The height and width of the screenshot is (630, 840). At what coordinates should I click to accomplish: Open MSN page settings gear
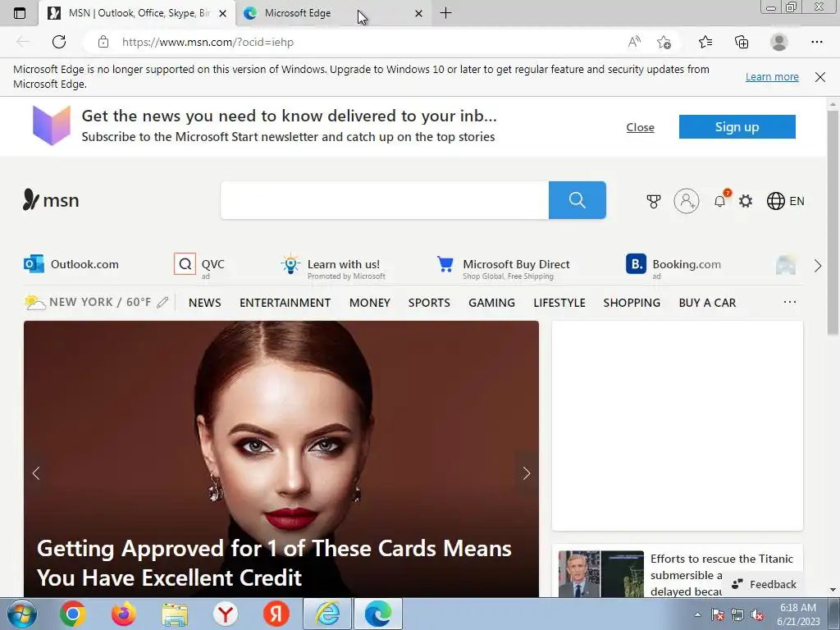point(746,201)
